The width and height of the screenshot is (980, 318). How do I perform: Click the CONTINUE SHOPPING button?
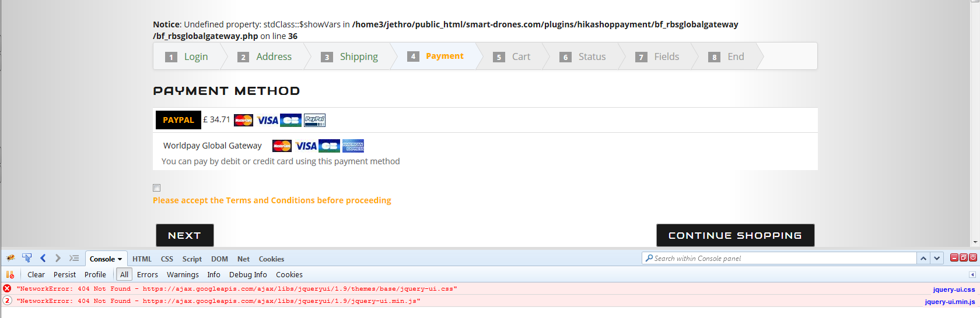click(x=735, y=235)
